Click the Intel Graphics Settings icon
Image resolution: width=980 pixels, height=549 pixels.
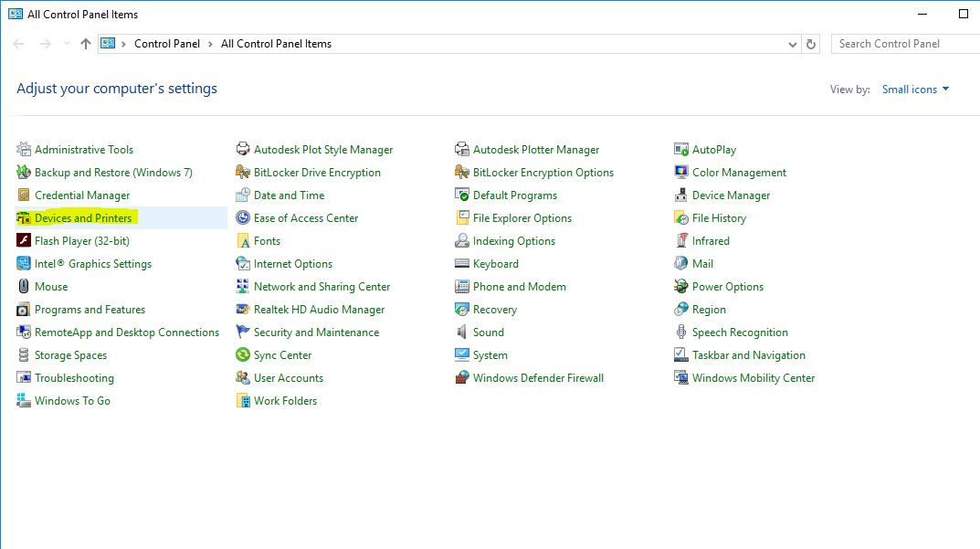point(24,263)
